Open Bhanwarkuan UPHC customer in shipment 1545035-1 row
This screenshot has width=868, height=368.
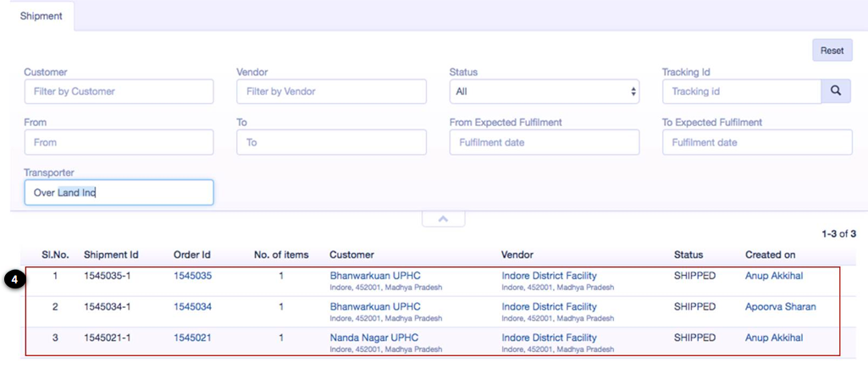pos(375,276)
